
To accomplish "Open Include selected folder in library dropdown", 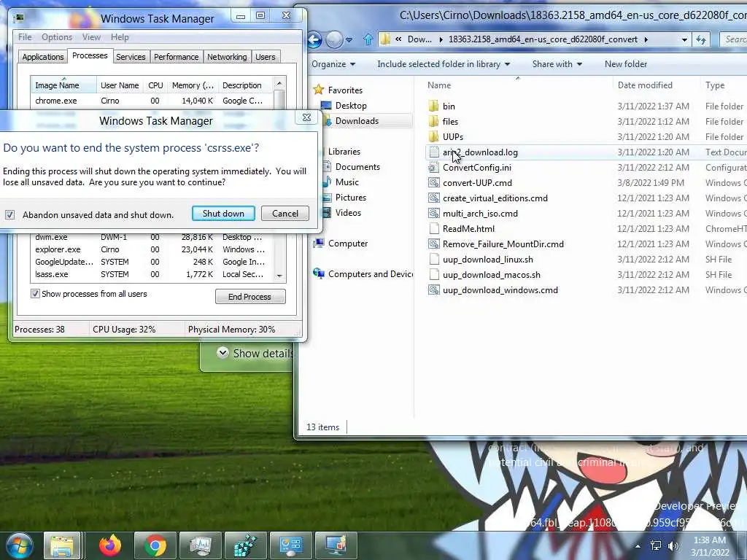I will 444,64.
